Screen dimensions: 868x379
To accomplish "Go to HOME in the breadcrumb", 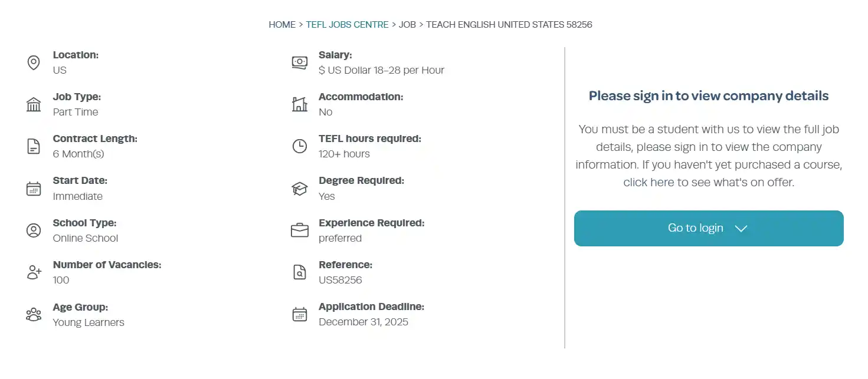I will (282, 25).
